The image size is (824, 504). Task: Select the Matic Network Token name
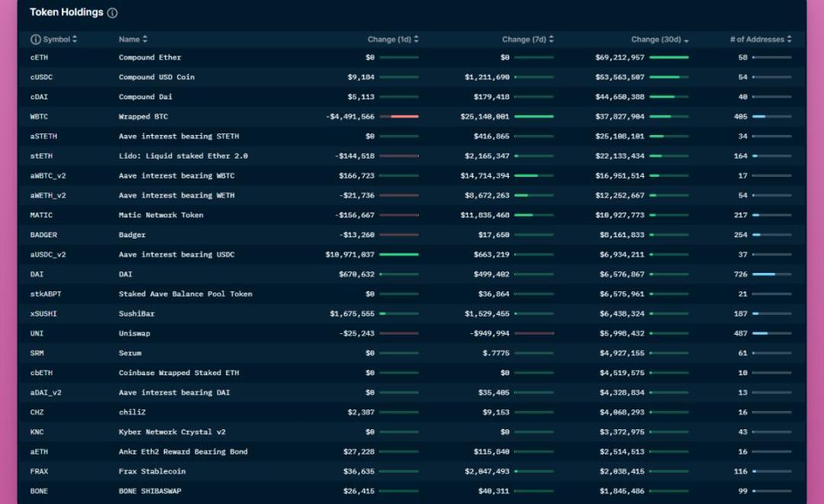click(x=161, y=215)
